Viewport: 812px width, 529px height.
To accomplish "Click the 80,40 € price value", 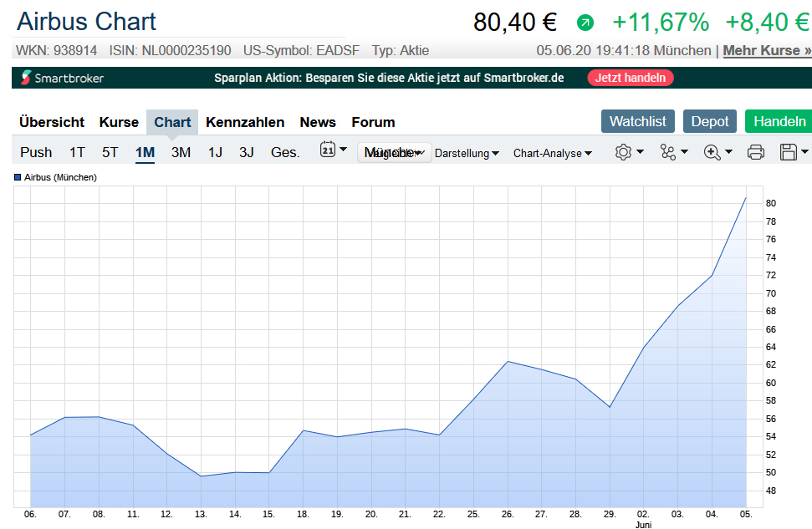I will 515,23.
